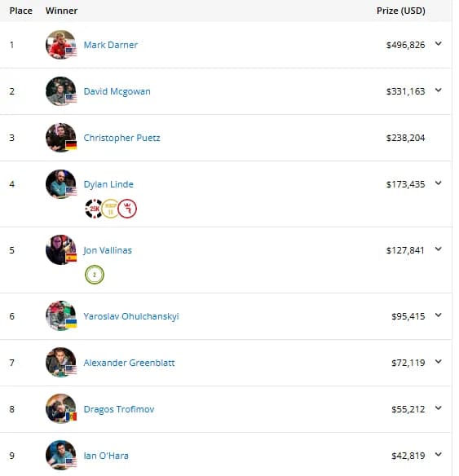Click the red crown badge under Dylan Linde
This screenshot has height=476, width=459.
pyautogui.click(x=127, y=209)
